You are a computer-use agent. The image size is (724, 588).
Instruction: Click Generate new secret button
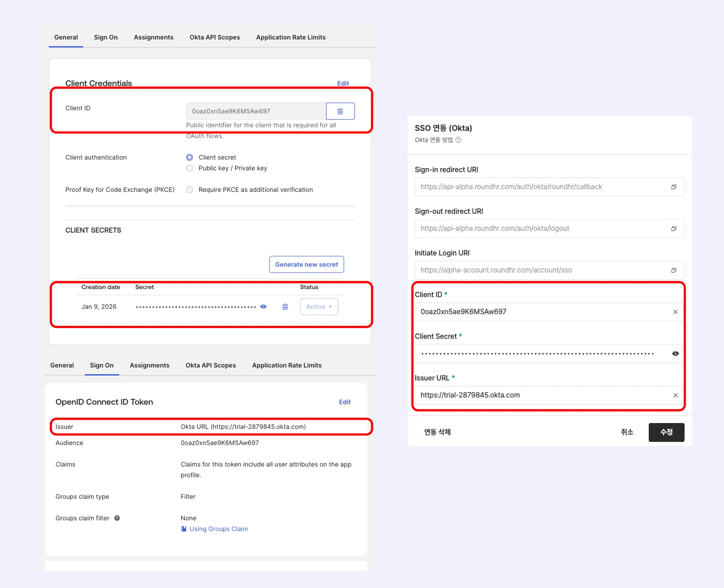coord(306,264)
